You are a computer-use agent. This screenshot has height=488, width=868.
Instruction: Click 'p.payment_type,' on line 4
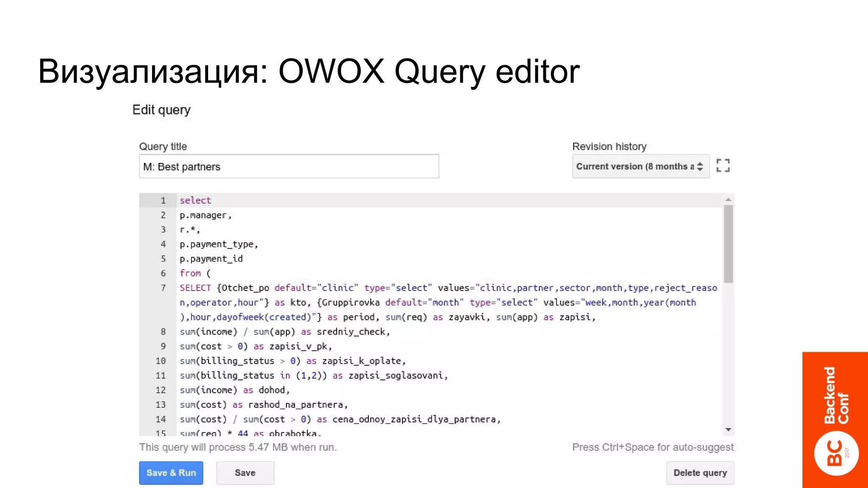click(219, 244)
